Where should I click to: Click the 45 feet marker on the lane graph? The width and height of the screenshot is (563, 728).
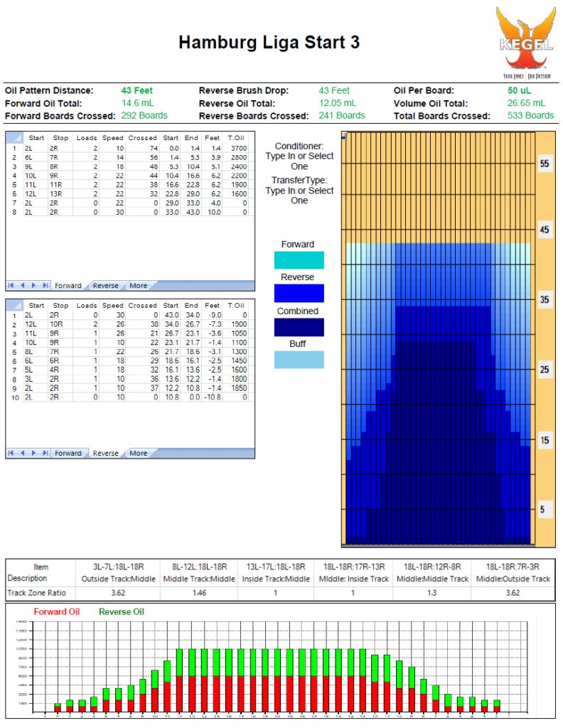coord(545,230)
